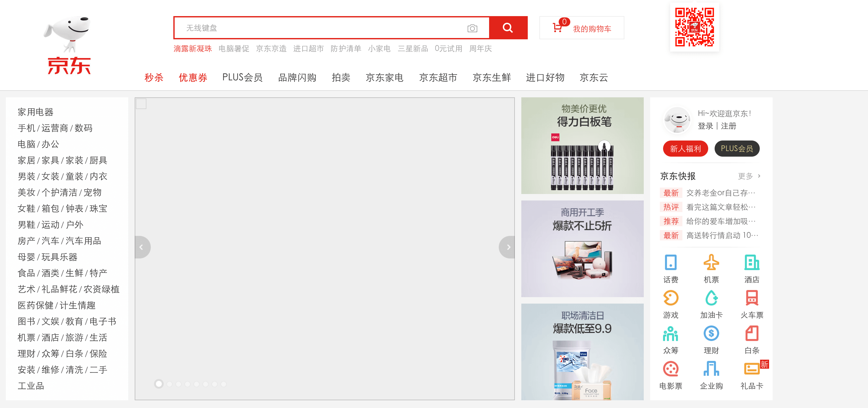The height and width of the screenshot is (408, 868).
Task: Open the 商用开工季 promotion banner
Action: (582, 249)
